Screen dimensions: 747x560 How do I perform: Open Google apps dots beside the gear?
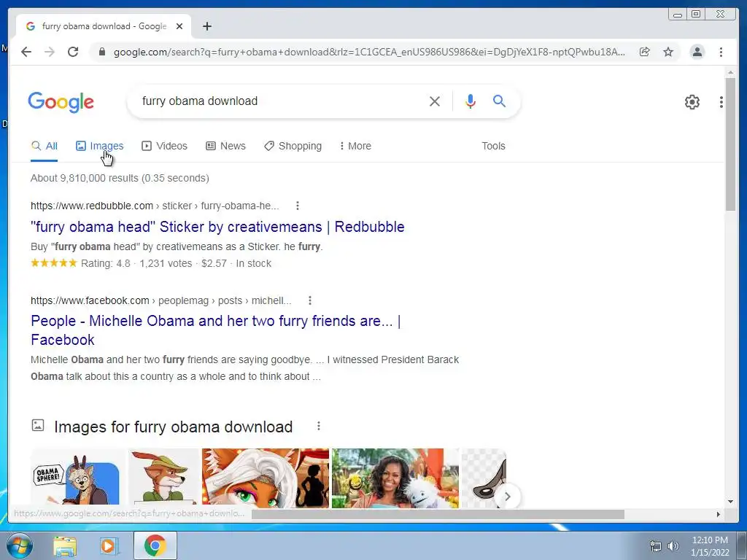click(x=721, y=101)
